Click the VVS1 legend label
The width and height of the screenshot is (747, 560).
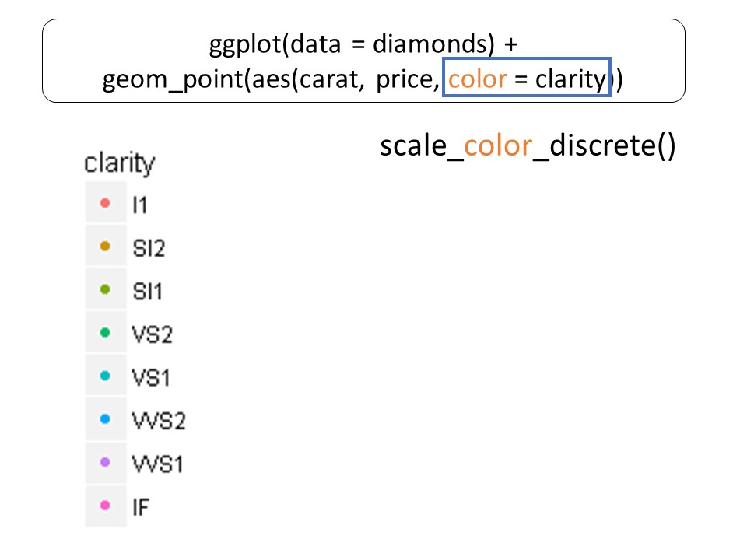click(x=159, y=465)
